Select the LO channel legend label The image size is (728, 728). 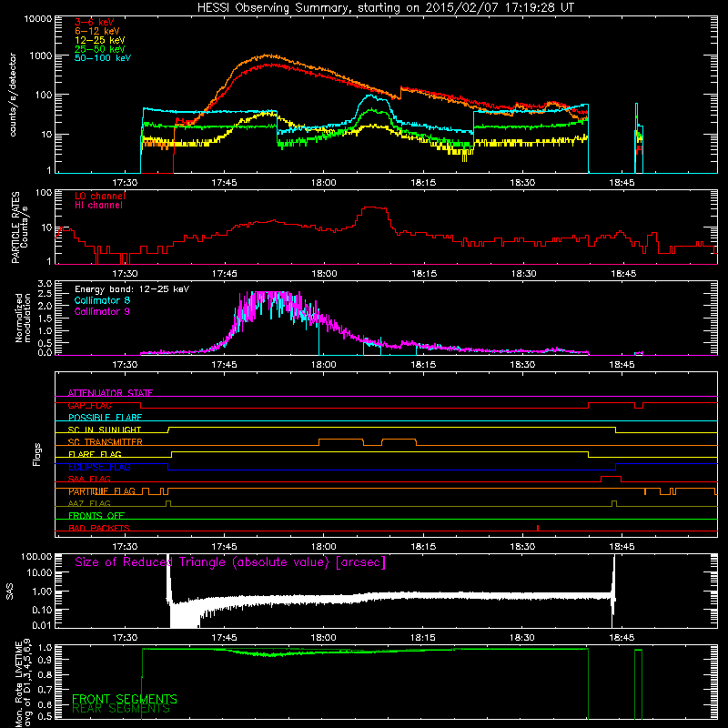pyautogui.click(x=100, y=196)
